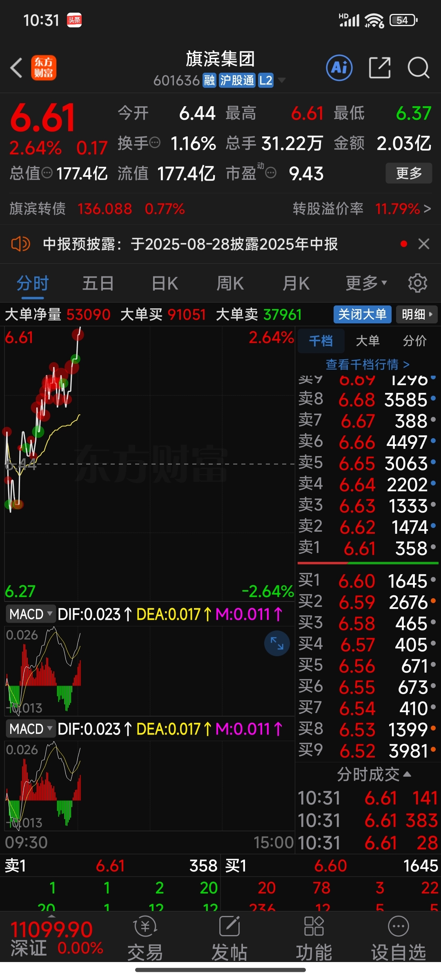Switch to 日K chart tab
Viewport: 441px width, 980px height.
click(x=165, y=283)
